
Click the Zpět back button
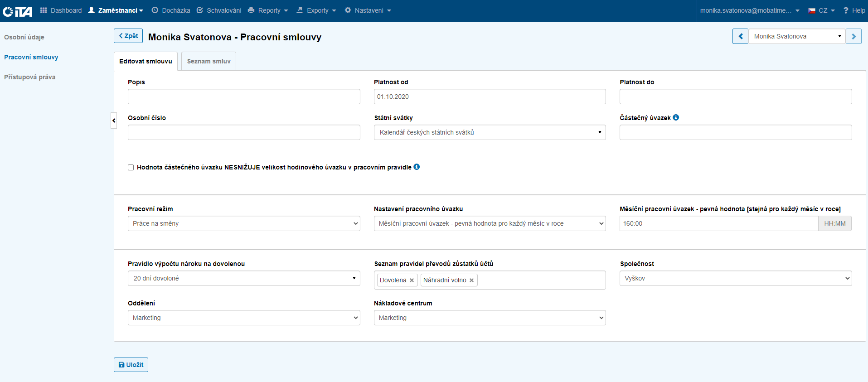[x=128, y=36]
